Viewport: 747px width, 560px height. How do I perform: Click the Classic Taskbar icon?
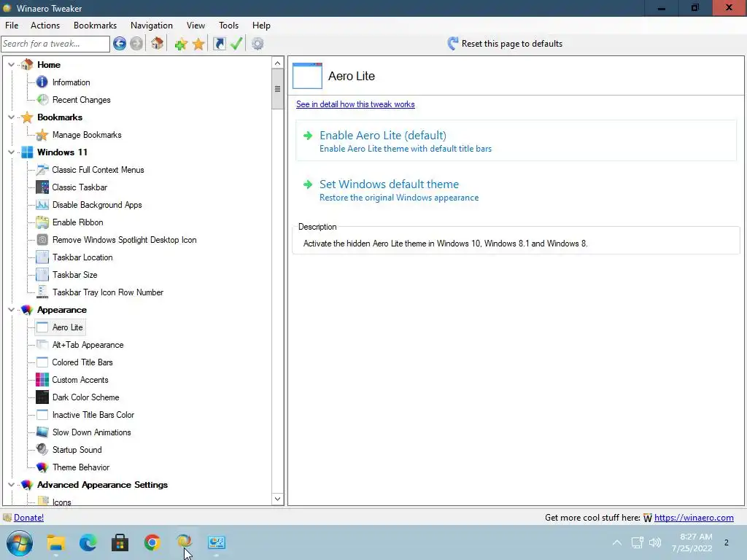[42, 187]
